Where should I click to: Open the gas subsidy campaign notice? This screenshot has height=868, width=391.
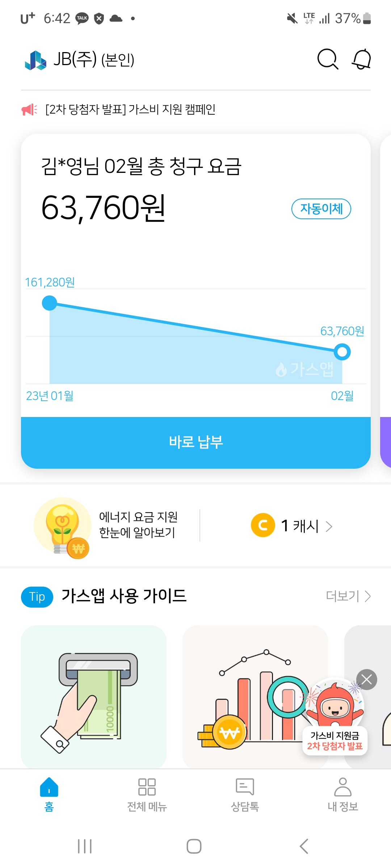pyautogui.click(x=130, y=109)
